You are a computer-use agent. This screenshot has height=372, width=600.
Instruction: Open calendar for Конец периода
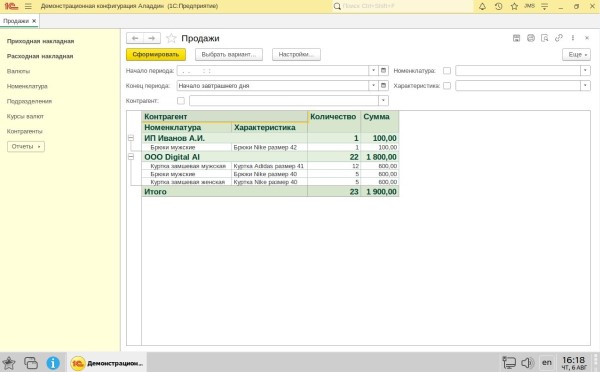383,86
